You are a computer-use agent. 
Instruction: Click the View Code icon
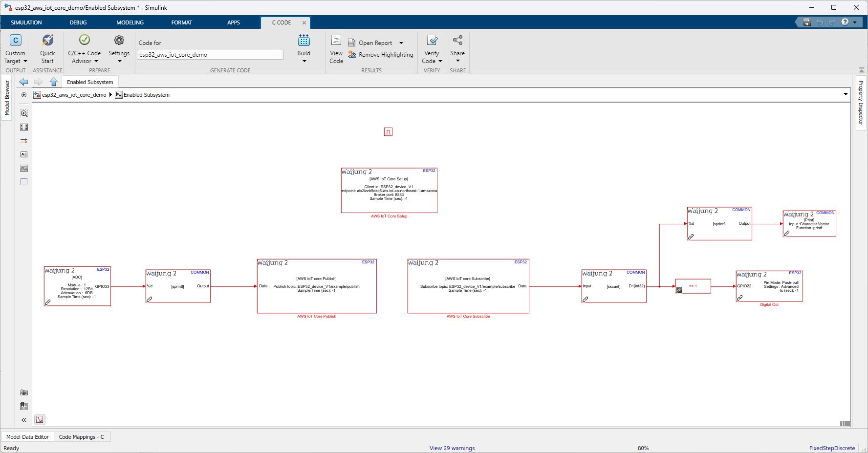coord(336,40)
